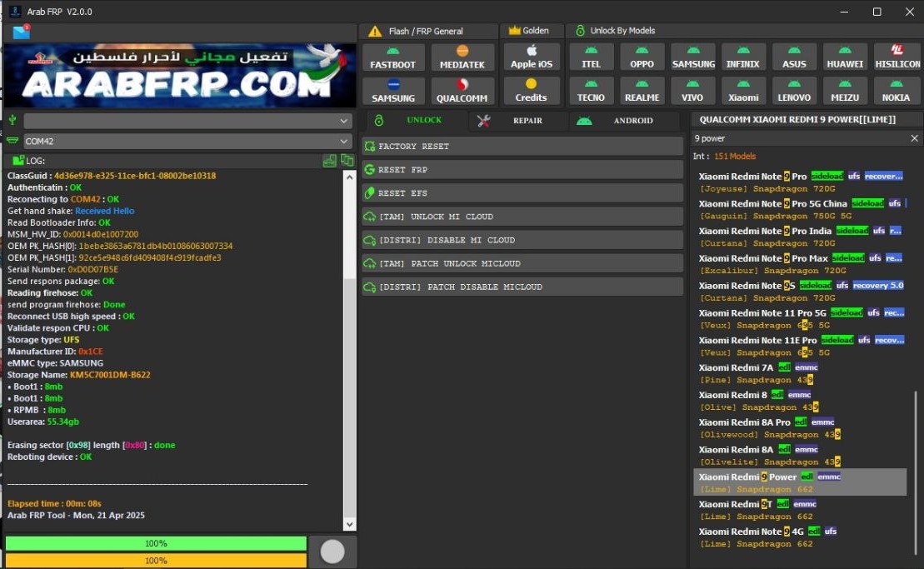This screenshot has width=924, height=569.
Task: Click log scrollbar down arrow
Action: coord(349,524)
